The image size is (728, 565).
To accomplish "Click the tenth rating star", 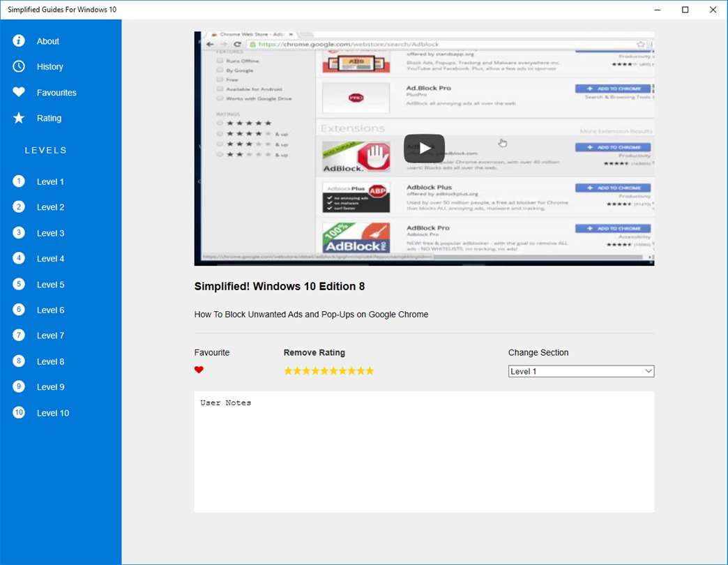I will point(370,370).
